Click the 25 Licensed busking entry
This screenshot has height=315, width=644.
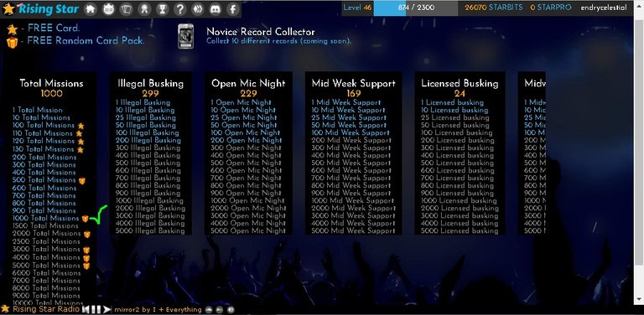[455, 117]
